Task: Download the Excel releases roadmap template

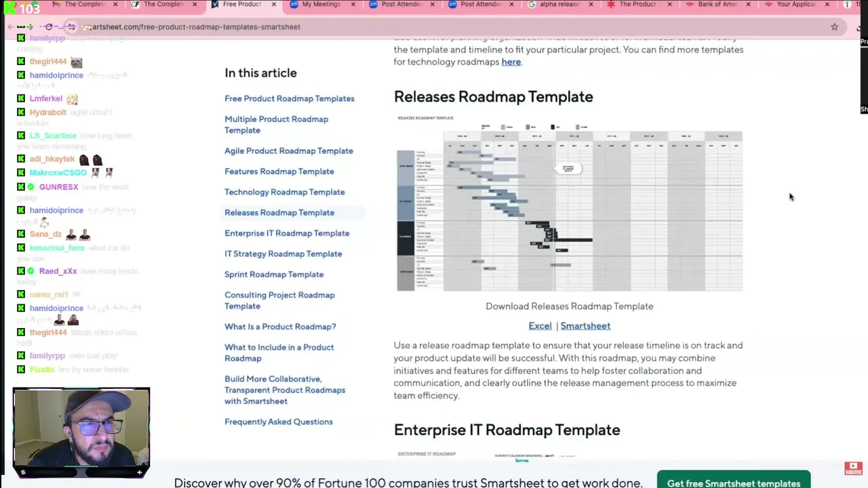Action: click(540, 326)
